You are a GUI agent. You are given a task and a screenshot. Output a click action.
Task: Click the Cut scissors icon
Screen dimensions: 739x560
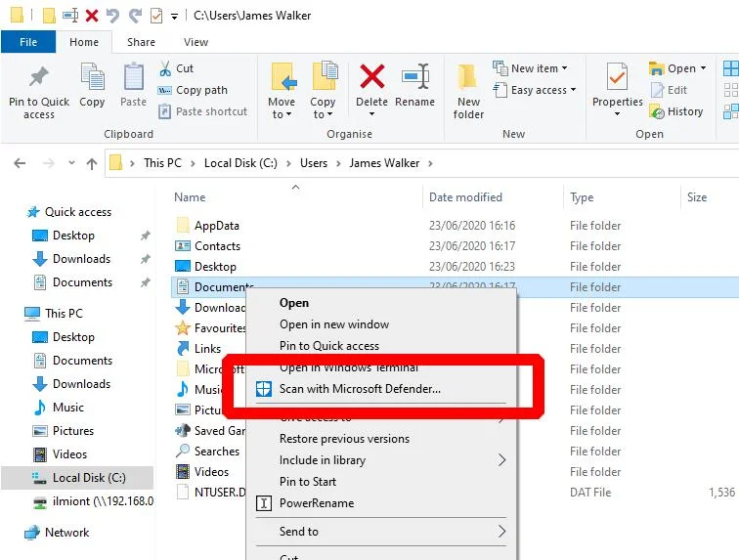(x=165, y=68)
